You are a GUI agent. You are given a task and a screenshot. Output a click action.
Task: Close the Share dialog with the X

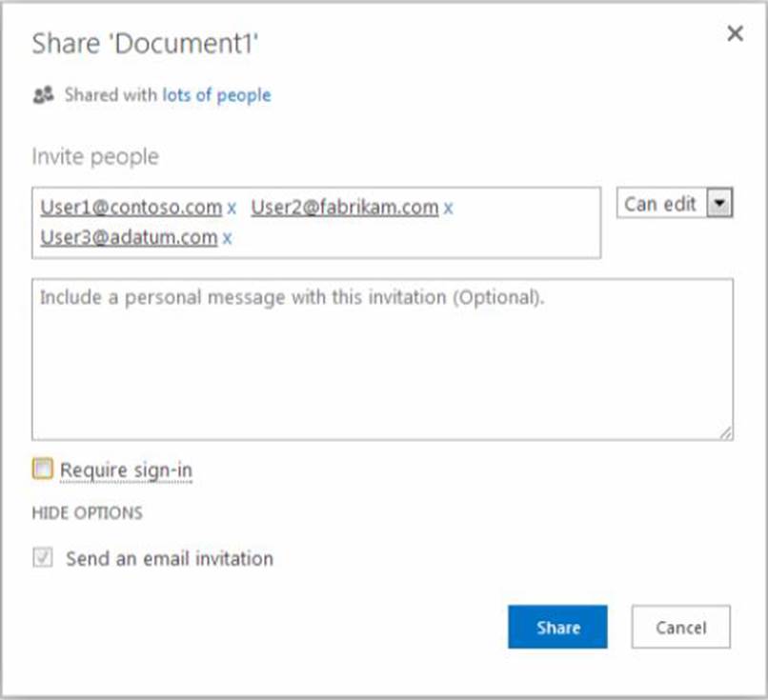[735, 34]
